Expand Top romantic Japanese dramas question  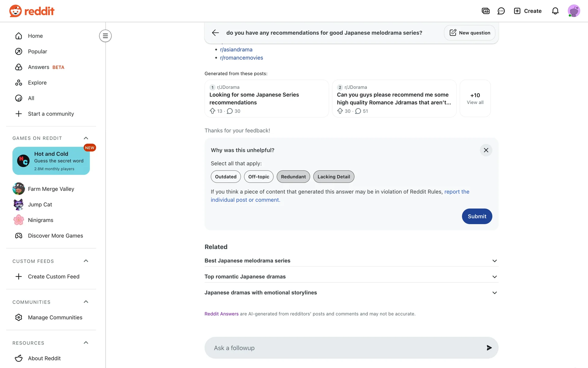point(351,277)
